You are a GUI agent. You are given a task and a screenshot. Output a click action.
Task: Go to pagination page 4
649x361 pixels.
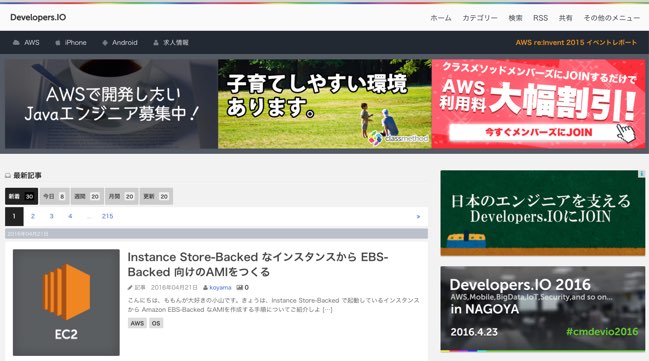[70, 216]
